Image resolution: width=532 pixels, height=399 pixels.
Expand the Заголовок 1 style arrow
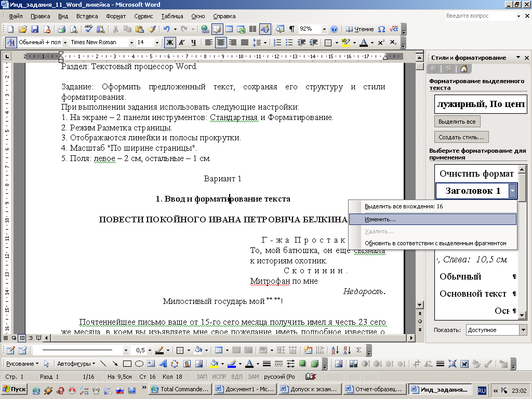click(512, 191)
